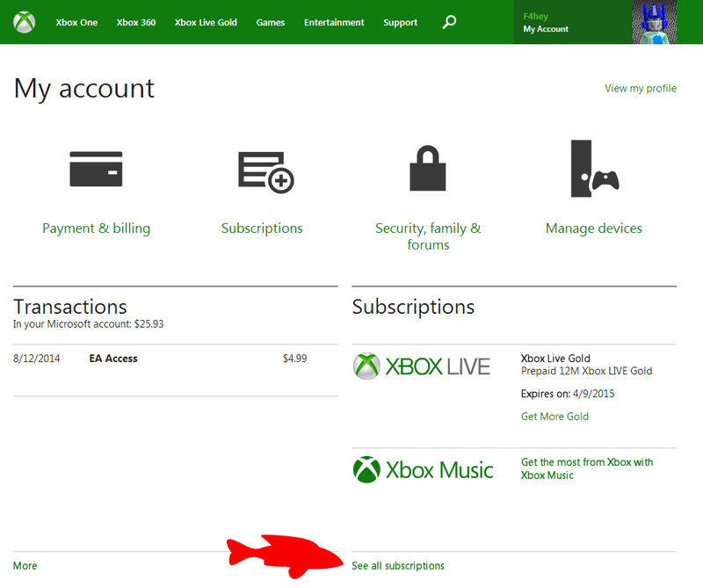703x588 pixels.
Task: Open the Subscriptions text link
Action: 262,229
